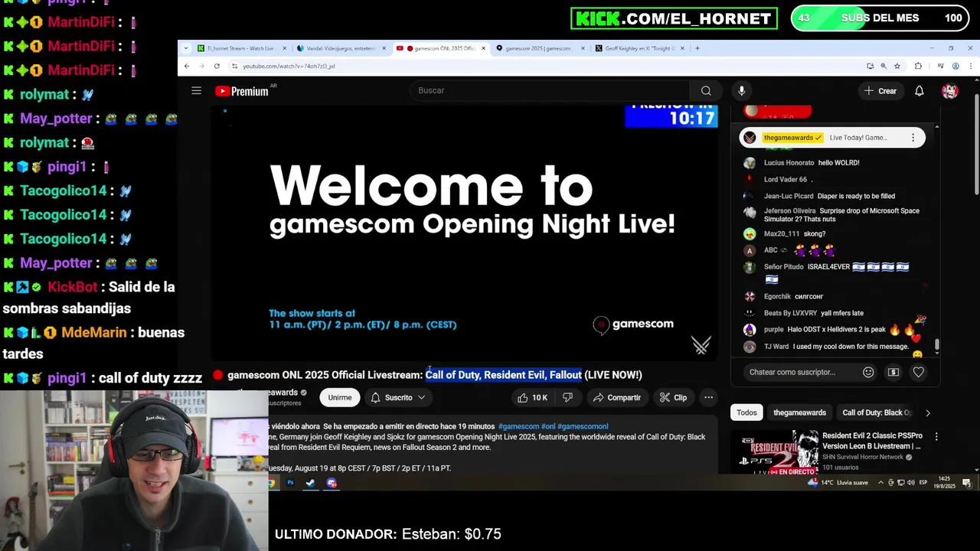Open emoji picker in live chat

(868, 372)
